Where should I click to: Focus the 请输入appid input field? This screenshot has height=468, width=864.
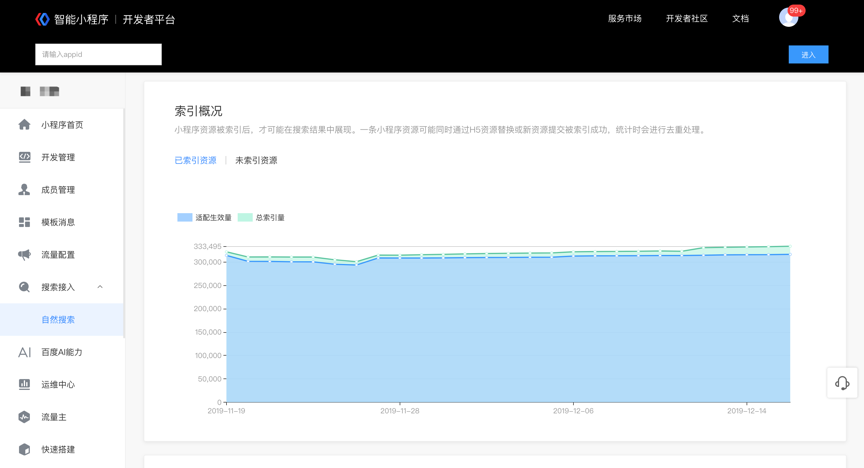coord(98,55)
